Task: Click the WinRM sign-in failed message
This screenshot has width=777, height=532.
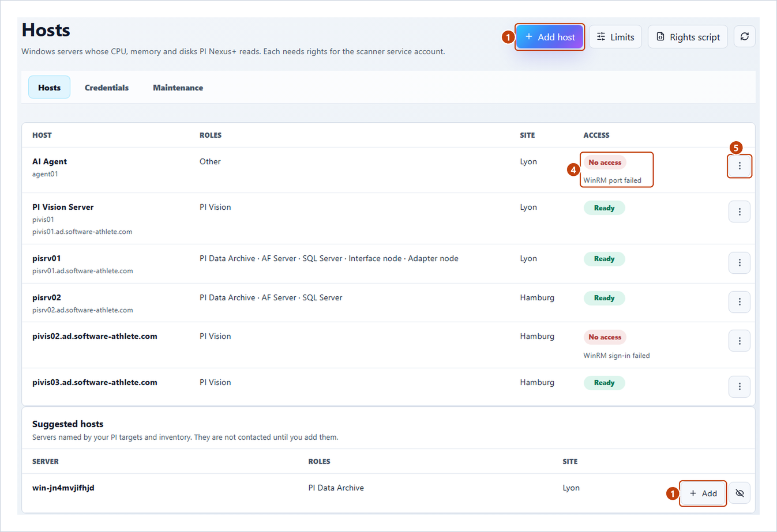Action: (x=616, y=356)
